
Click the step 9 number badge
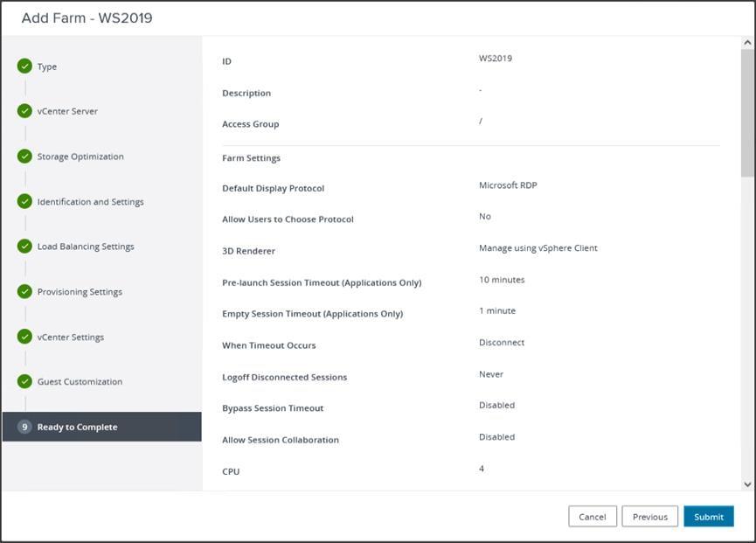[x=24, y=427]
